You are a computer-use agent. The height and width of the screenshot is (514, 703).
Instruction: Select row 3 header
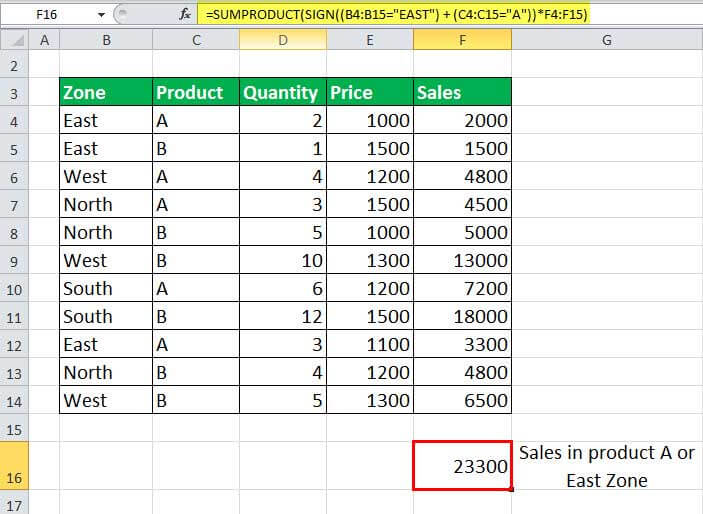pyautogui.click(x=14, y=94)
